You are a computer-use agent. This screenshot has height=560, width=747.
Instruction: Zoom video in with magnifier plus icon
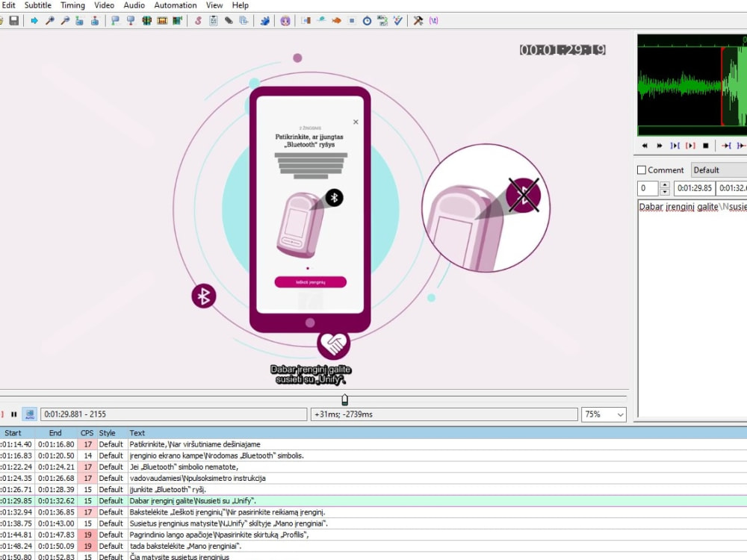point(49,20)
